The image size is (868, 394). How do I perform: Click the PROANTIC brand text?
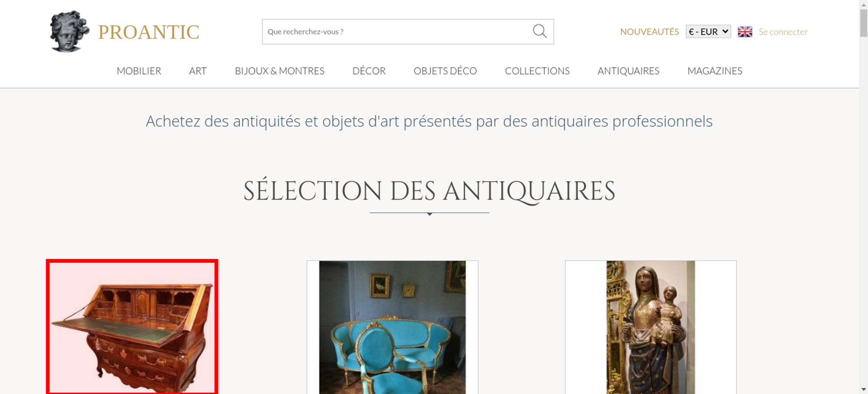(148, 32)
